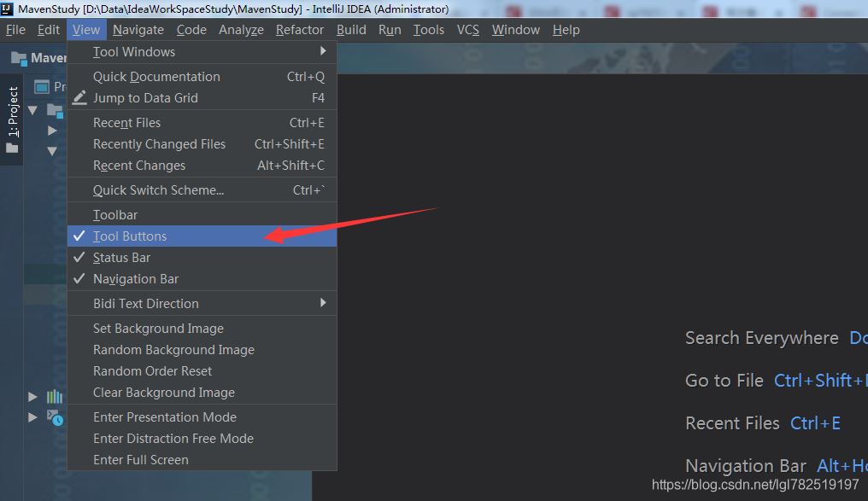Collapse the top project tree node
868x501 pixels.
pos(32,110)
